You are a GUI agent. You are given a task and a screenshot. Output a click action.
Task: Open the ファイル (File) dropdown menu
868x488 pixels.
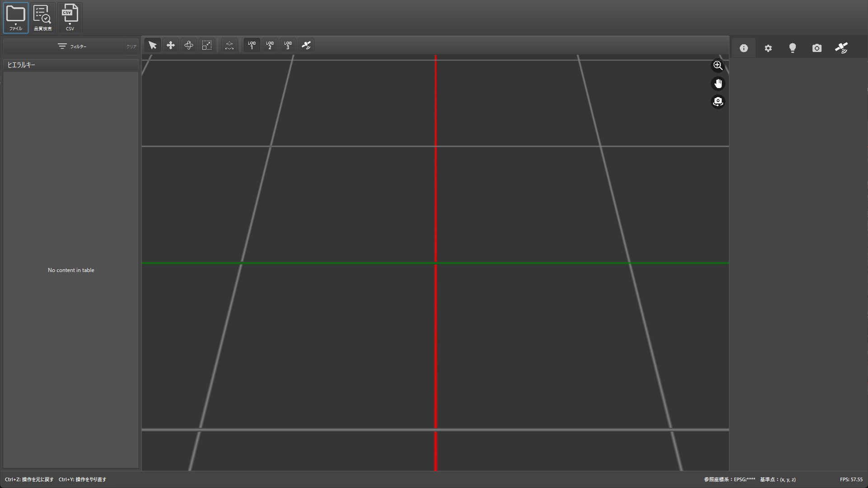[x=16, y=18]
